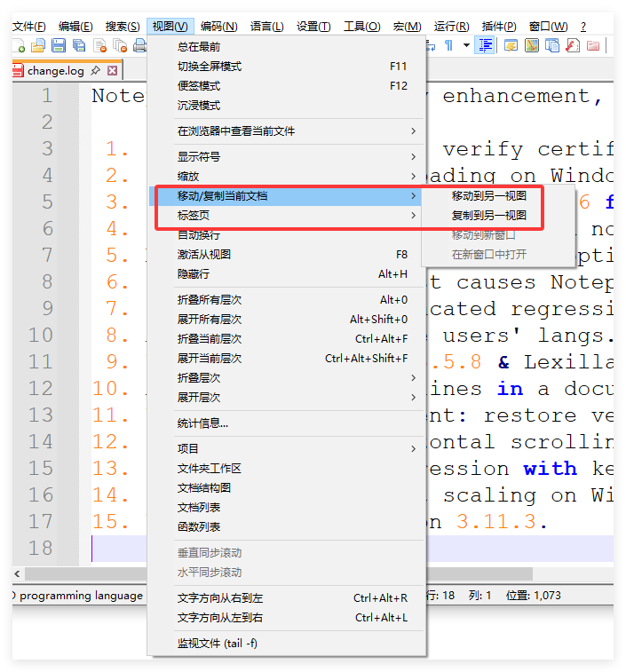626x672 pixels.
Task: Click the Open file folder icon
Action: [38, 45]
